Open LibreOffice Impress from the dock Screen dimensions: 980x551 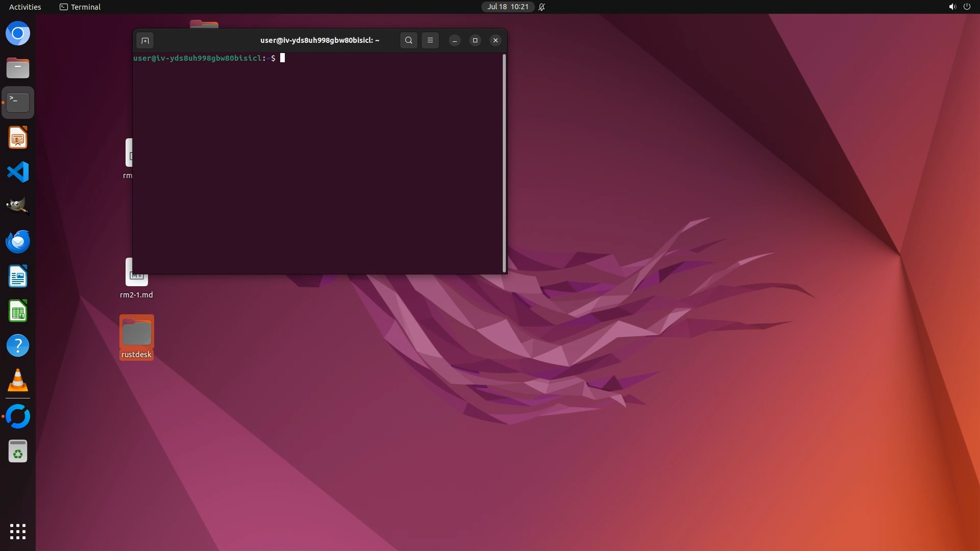tap(18, 138)
